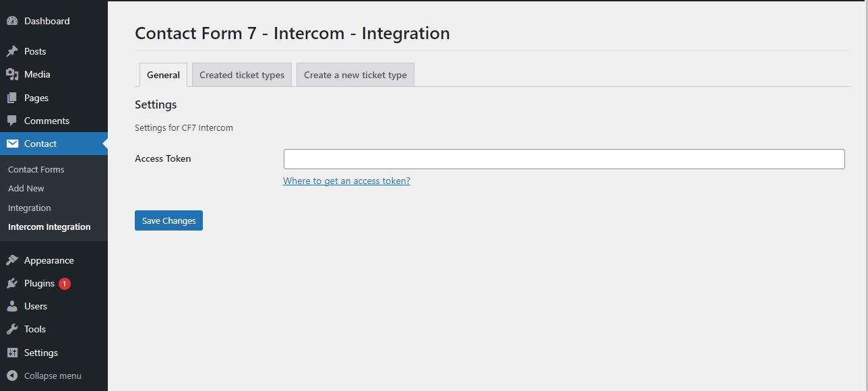The width and height of the screenshot is (868, 391).
Task: Open the Created ticket types tab
Action: pos(242,75)
